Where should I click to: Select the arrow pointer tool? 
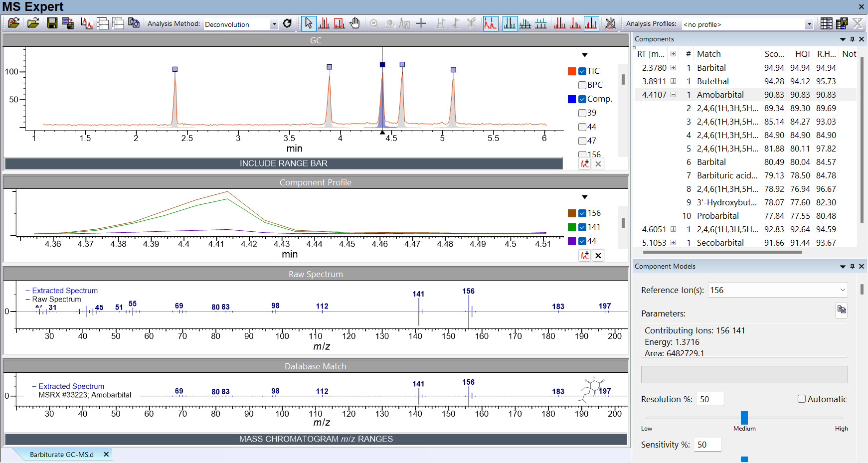[309, 23]
